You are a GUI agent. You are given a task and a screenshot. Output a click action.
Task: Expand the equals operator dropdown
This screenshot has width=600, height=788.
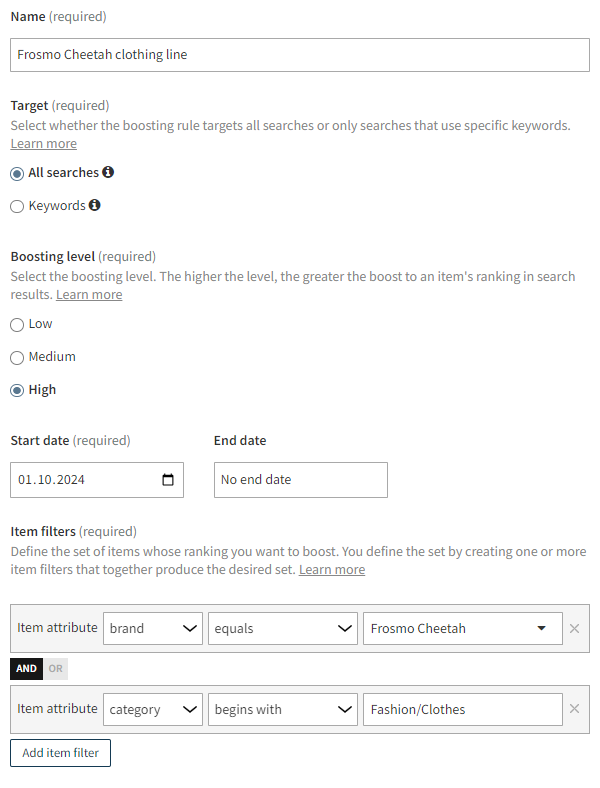[283, 629]
